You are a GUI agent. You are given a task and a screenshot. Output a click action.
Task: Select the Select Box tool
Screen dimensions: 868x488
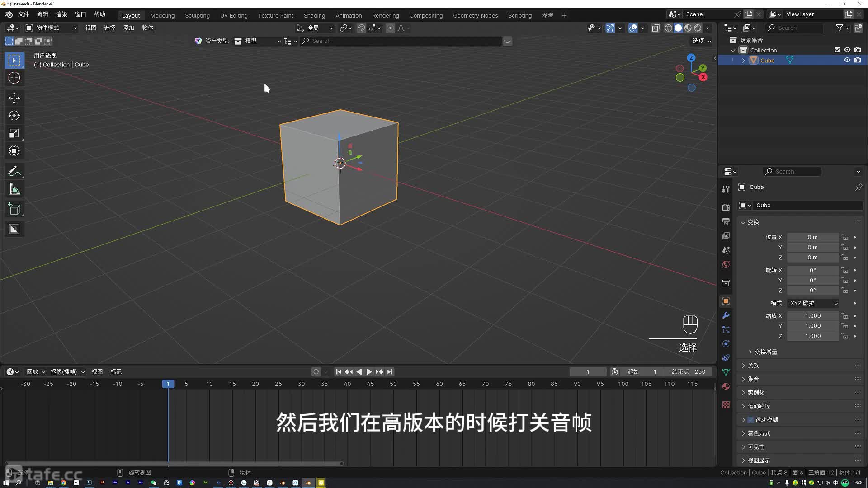tap(14, 61)
